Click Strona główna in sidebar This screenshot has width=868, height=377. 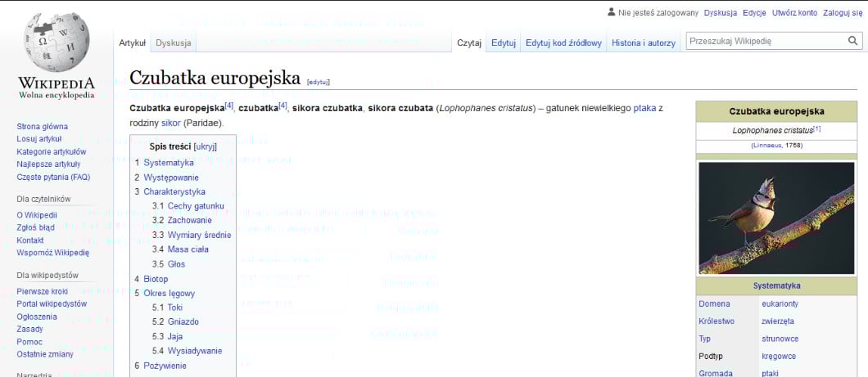(x=43, y=126)
